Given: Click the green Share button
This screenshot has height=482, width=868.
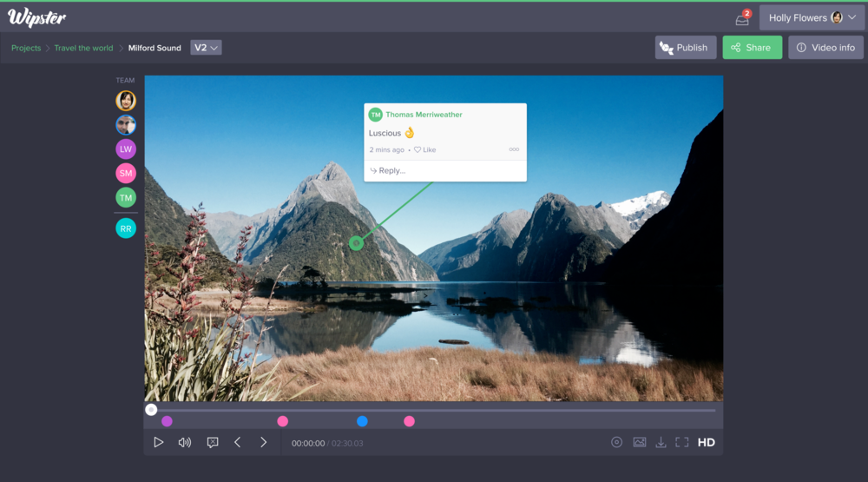Looking at the screenshot, I should 751,48.
